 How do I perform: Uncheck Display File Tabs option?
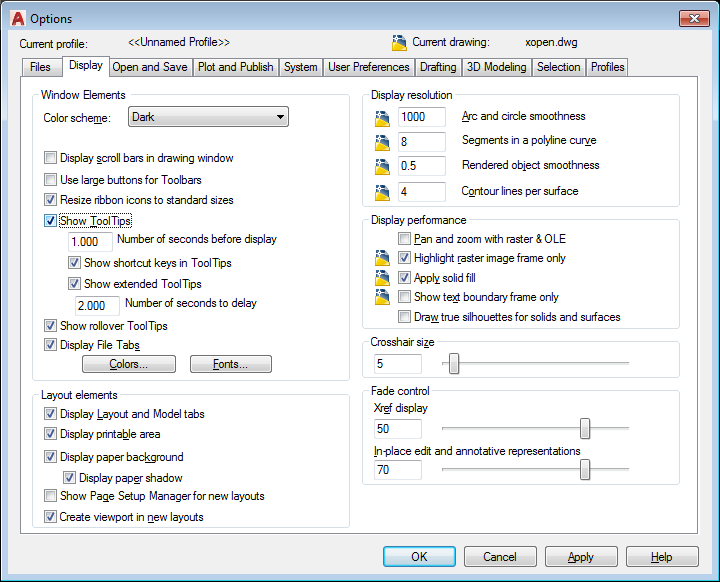coord(51,345)
